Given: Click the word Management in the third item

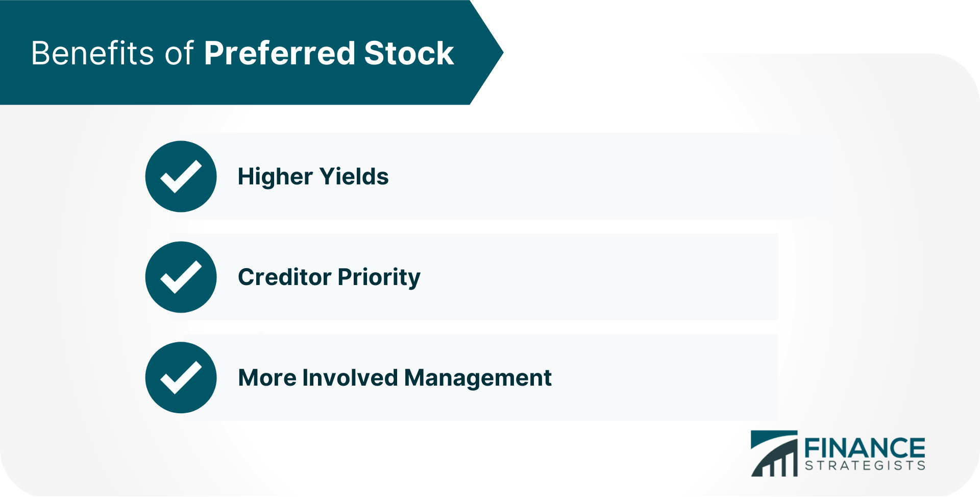Looking at the screenshot, I should (478, 378).
